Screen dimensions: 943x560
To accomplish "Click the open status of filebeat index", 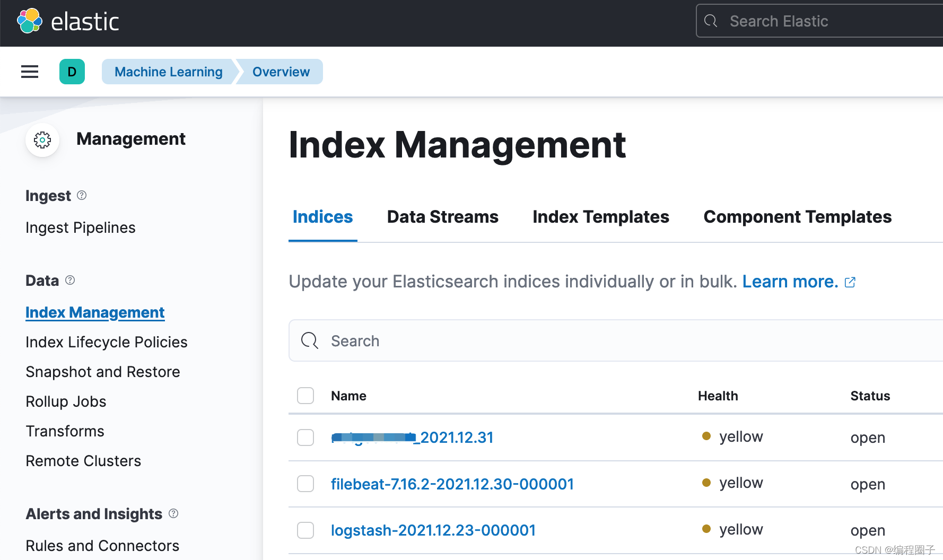I will 868,484.
